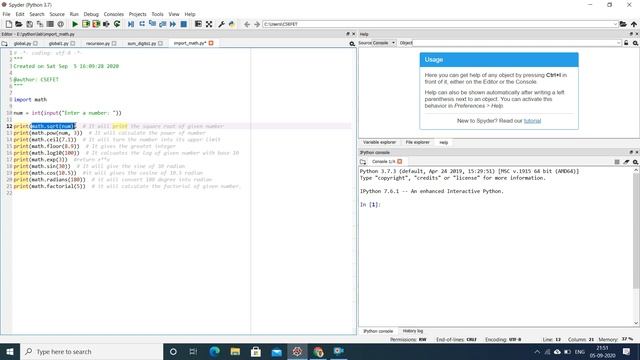Close the recursion.py tab
640x360 pixels.
click(114, 43)
